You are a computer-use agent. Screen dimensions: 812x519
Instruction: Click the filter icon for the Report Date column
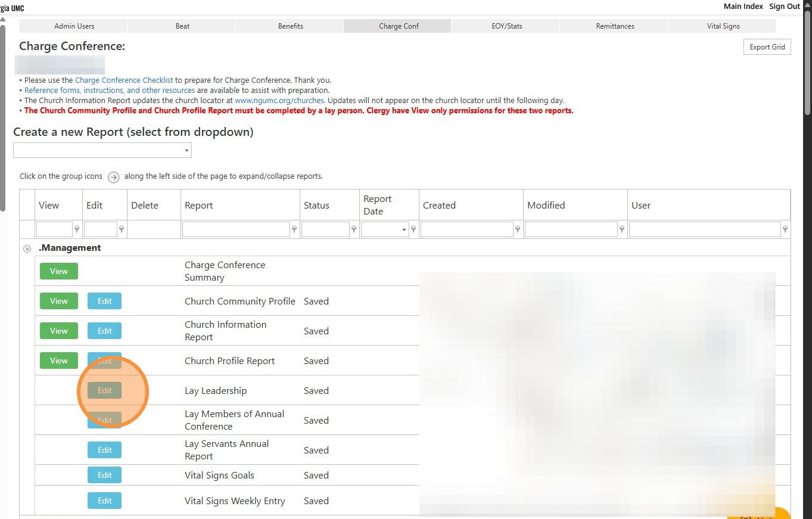pos(413,229)
